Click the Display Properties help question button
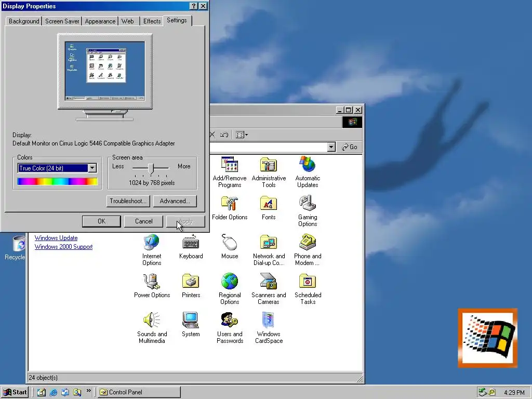The image size is (532, 399). click(193, 6)
